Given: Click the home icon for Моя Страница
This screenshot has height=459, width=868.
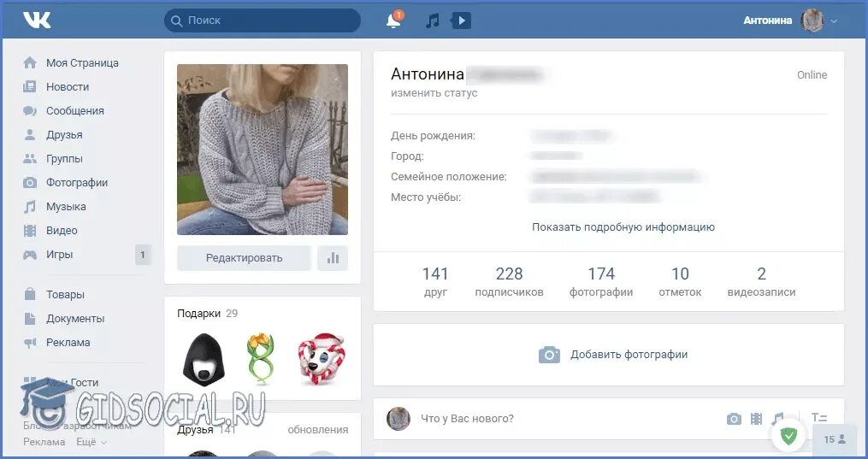Looking at the screenshot, I should pos(30,62).
